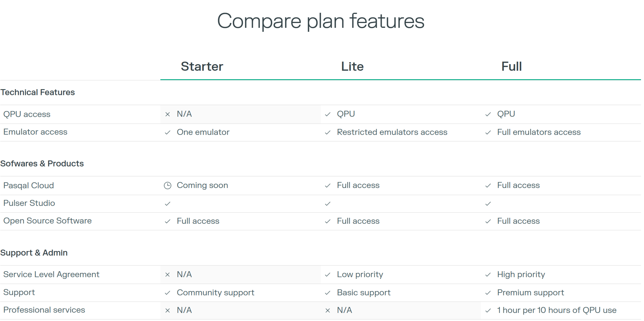
Task: Click the checkmark beside Community support
Action: point(167,293)
